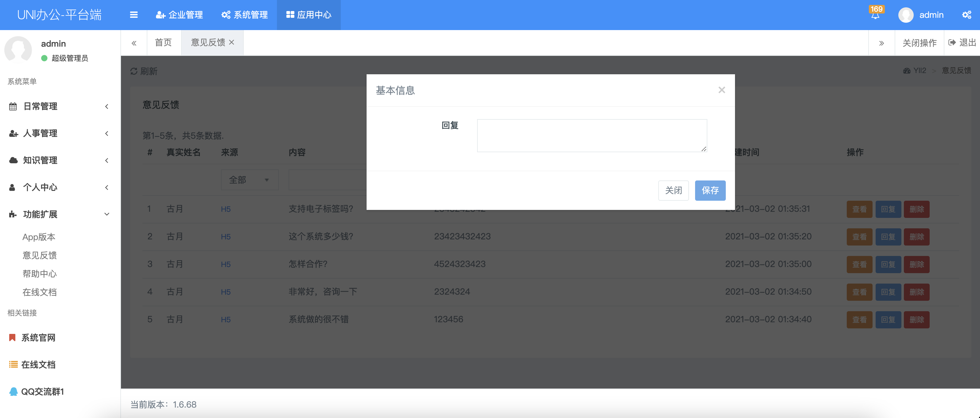980x418 pixels.
Task: Close the 意见反馈 tab with its X
Action: (232, 43)
